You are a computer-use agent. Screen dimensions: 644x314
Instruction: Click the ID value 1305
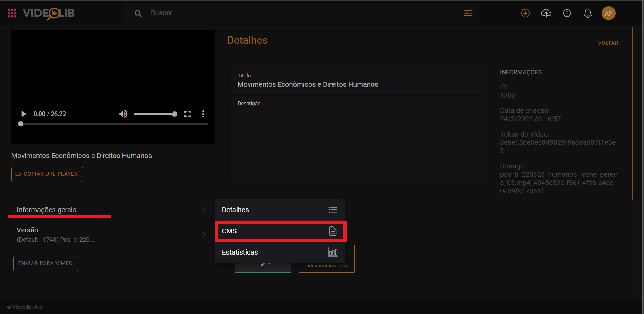[508, 95]
